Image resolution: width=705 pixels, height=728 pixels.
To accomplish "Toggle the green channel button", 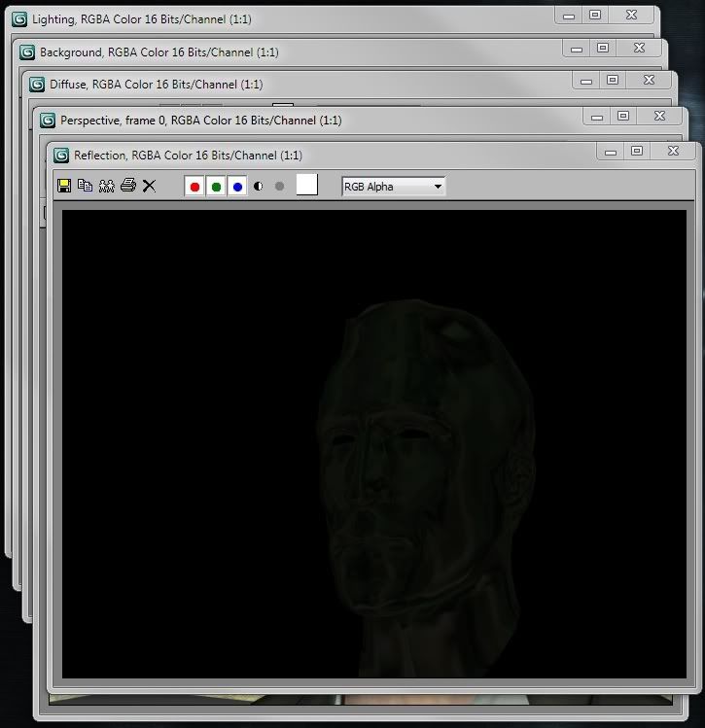I will pyautogui.click(x=217, y=186).
